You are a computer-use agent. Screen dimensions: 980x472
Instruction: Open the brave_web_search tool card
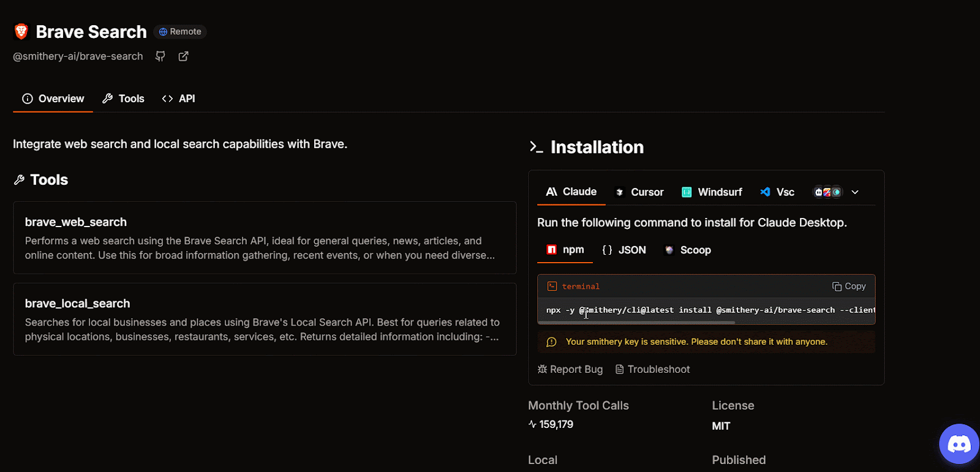pyautogui.click(x=265, y=238)
